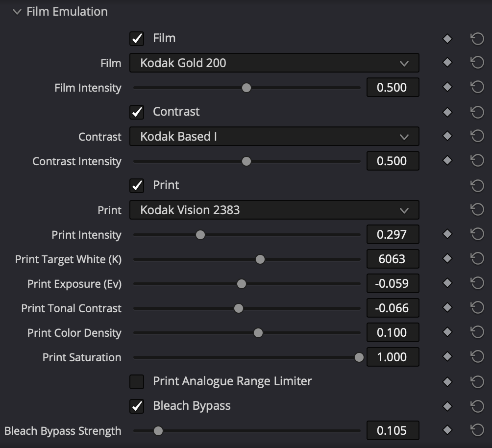The width and height of the screenshot is (492, 448).
Task: Click the Contrast Intensity value field
Action: 393,161
